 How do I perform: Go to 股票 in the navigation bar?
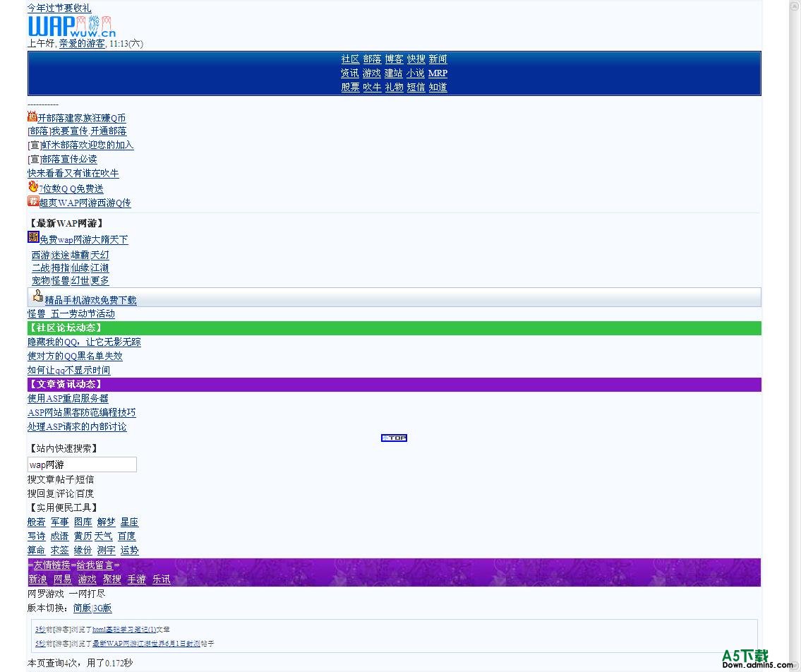pyautogui.click(x=351, y=88)
